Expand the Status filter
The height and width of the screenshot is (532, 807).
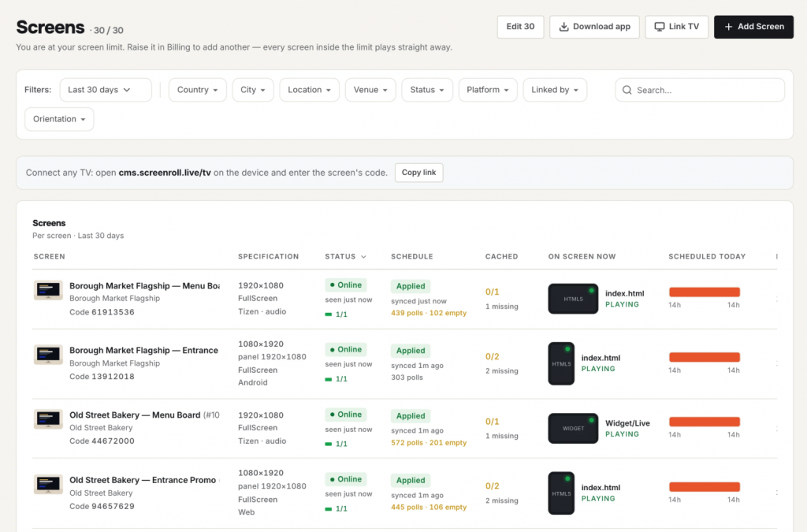[x=427, y=90]
